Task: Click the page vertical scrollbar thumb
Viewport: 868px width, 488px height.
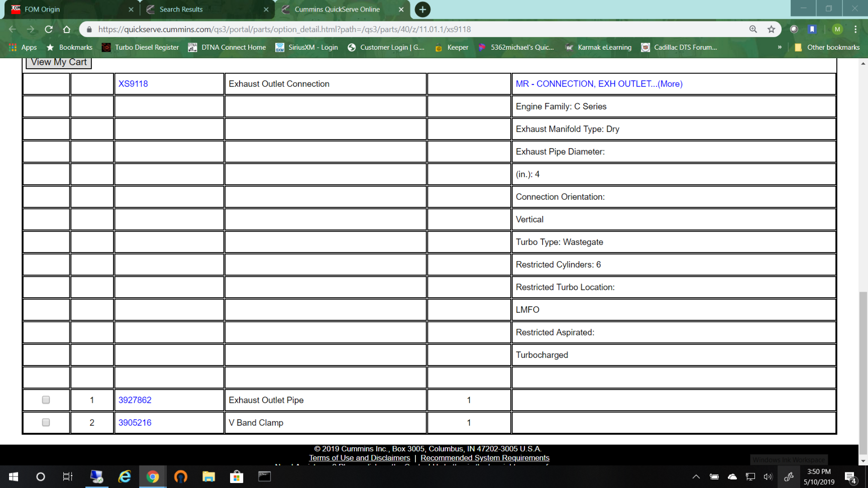Action: click(x=863, y=373)
